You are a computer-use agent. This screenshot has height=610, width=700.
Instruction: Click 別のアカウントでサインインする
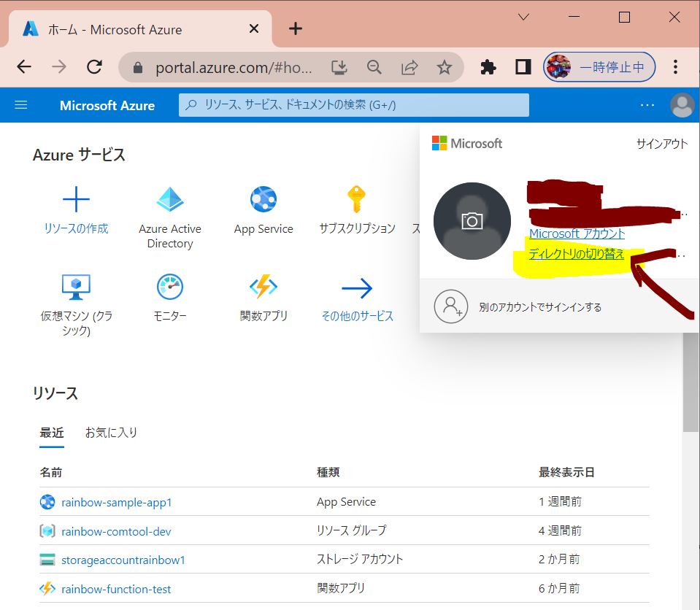click(x=540, y=307)
